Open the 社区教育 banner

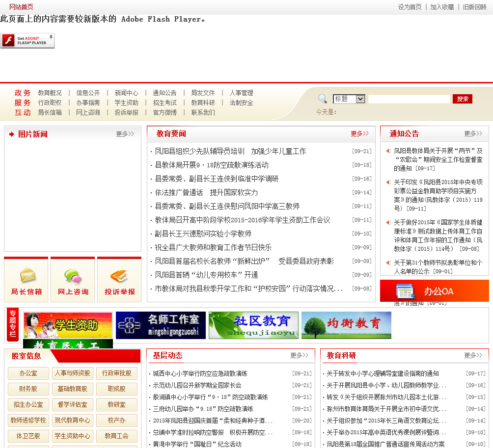pyautogui.click(x=253, y=325)
